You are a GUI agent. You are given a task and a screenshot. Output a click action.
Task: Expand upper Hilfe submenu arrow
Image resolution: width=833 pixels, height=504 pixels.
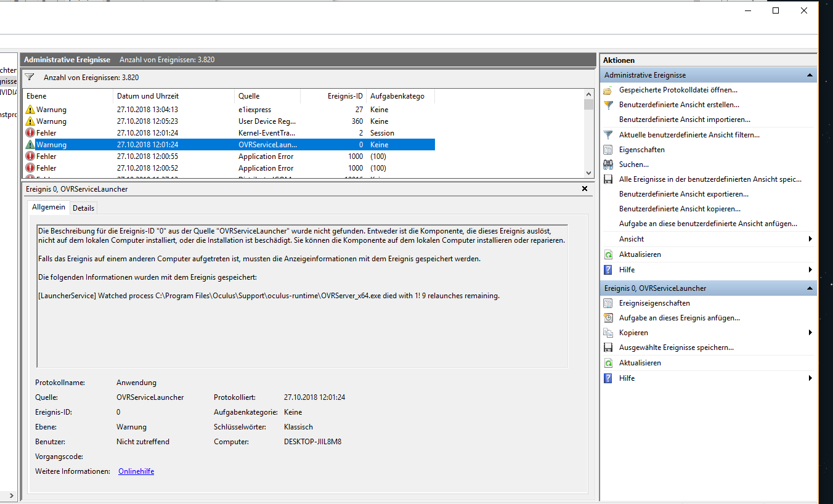click(810, 270)
